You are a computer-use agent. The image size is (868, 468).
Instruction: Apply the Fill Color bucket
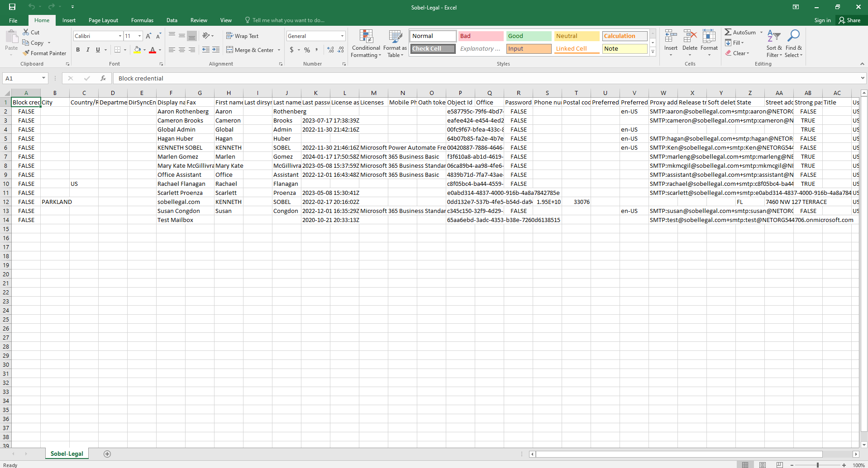(137, 50)
